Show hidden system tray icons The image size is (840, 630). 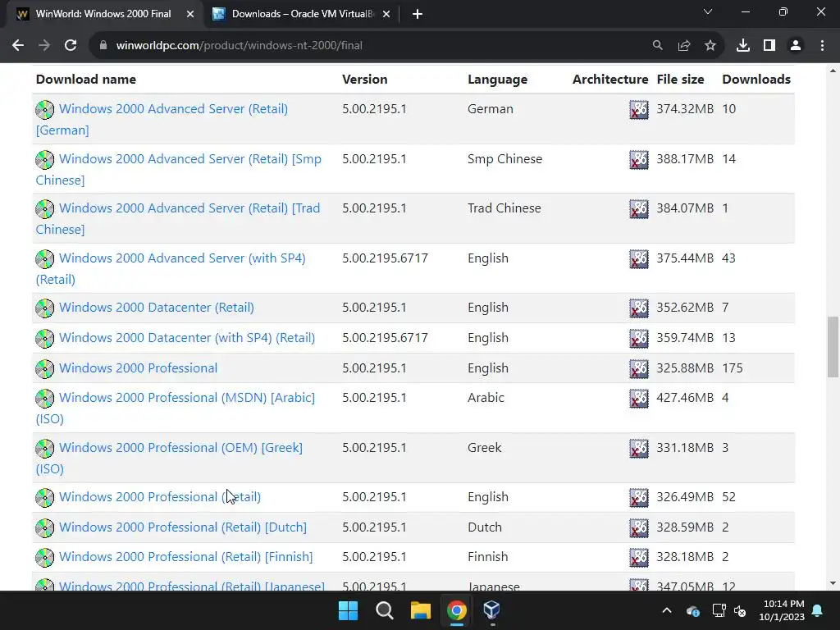[x=666, y=610]
